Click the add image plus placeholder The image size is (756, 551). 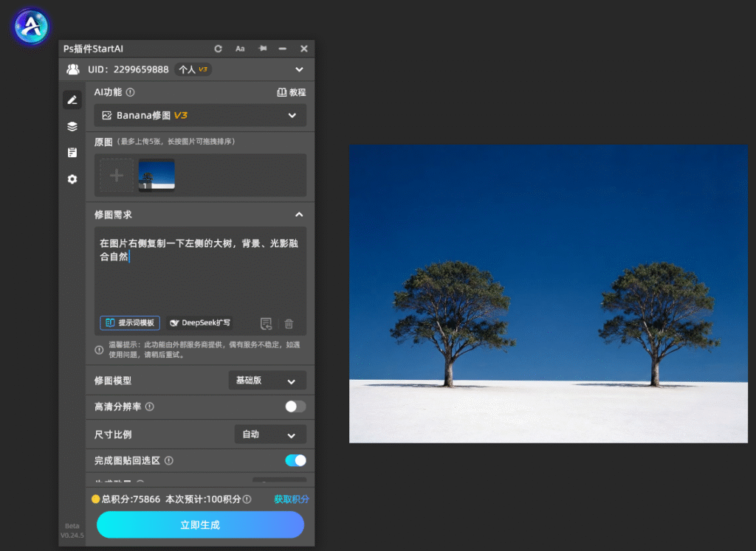116,176
